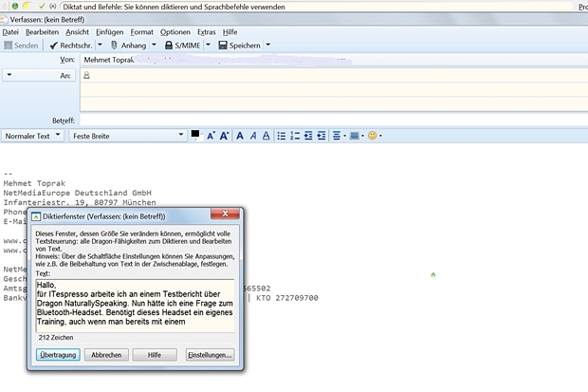
Task: Toggle underline text formatting
Action: [266, 136]
